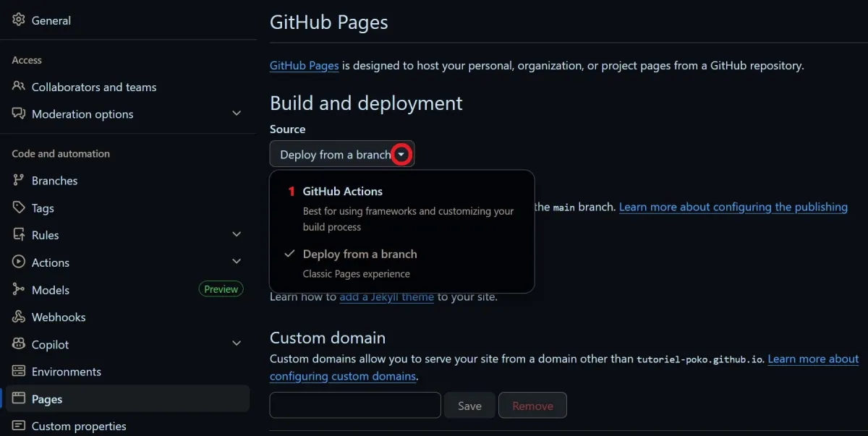Click the Remove custom domain button
Viewport: 868px width, 436px height.
point(532,406)
